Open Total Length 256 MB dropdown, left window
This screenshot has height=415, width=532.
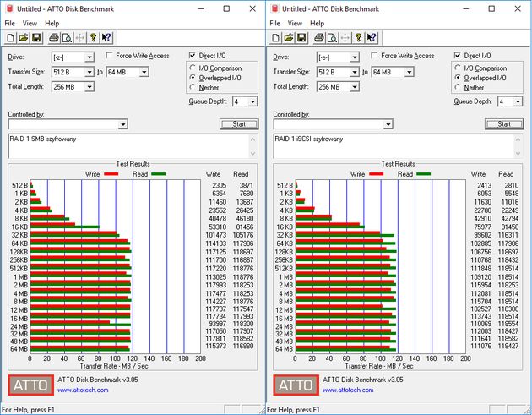pos(90,87)
